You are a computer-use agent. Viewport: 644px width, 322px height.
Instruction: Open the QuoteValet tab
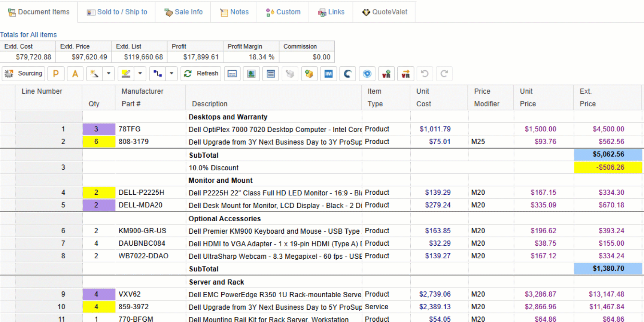coord(385,12)
